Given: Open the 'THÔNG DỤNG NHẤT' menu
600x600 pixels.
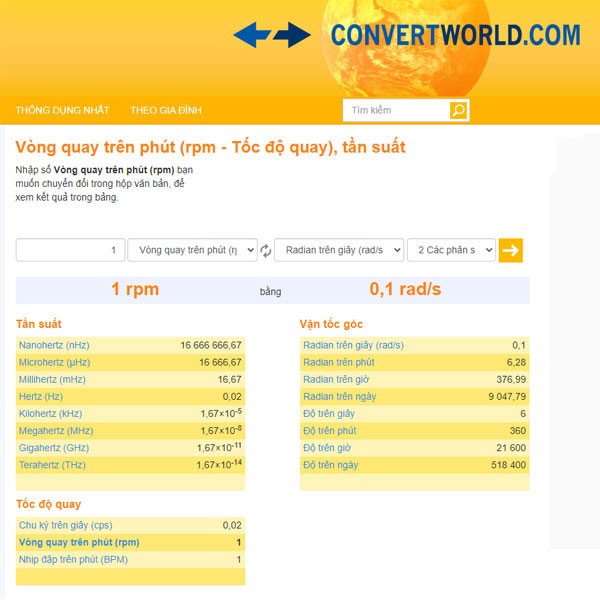Looking at the screenshot, I should [x=62, y=110].
